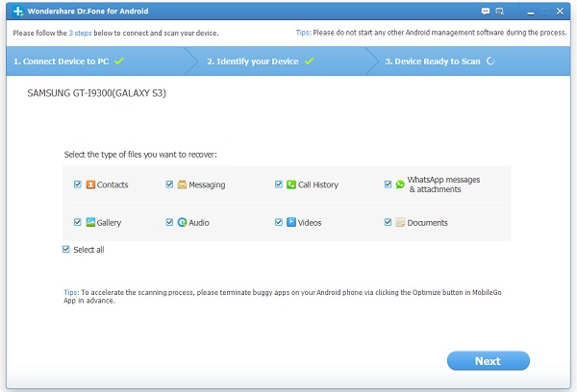Toggle the Select all checkbox
Image resolution: width=577 pixels, height=392 pixels.
point(65,249)
